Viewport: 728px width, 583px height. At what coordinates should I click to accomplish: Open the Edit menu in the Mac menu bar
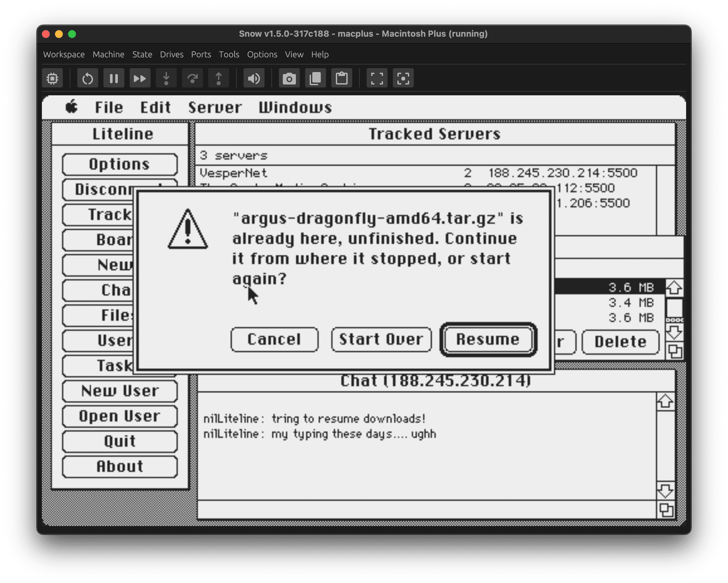155,107
